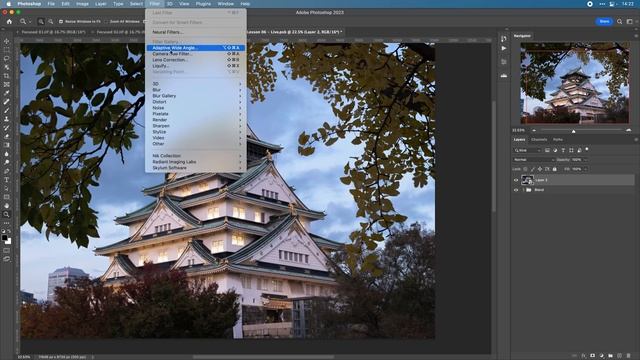Select the Path Selection tool

[7, 188]
